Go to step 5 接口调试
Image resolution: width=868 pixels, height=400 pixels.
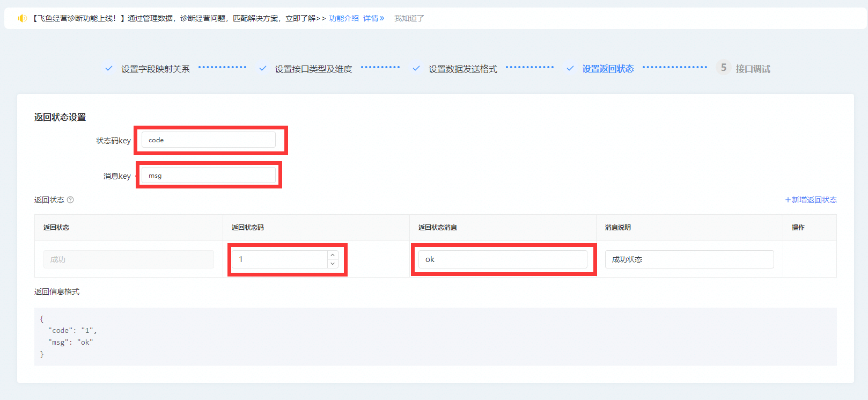tap(753, 69)
